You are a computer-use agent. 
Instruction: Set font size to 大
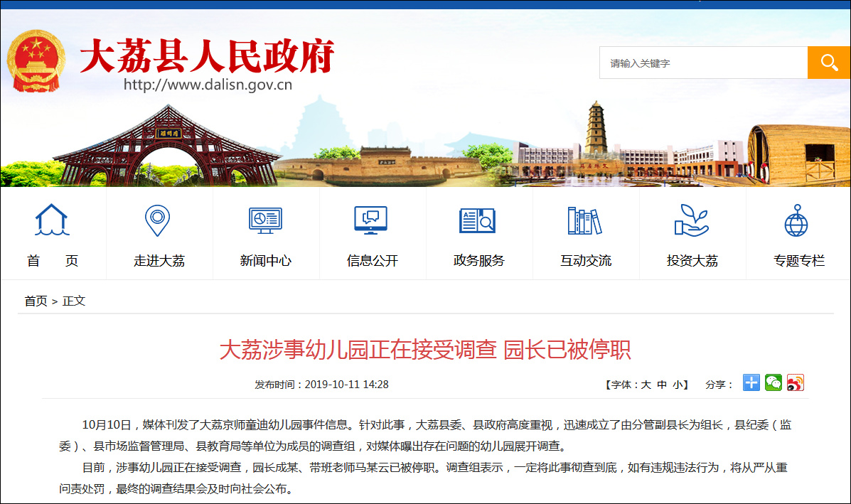(x=646, y=385)
